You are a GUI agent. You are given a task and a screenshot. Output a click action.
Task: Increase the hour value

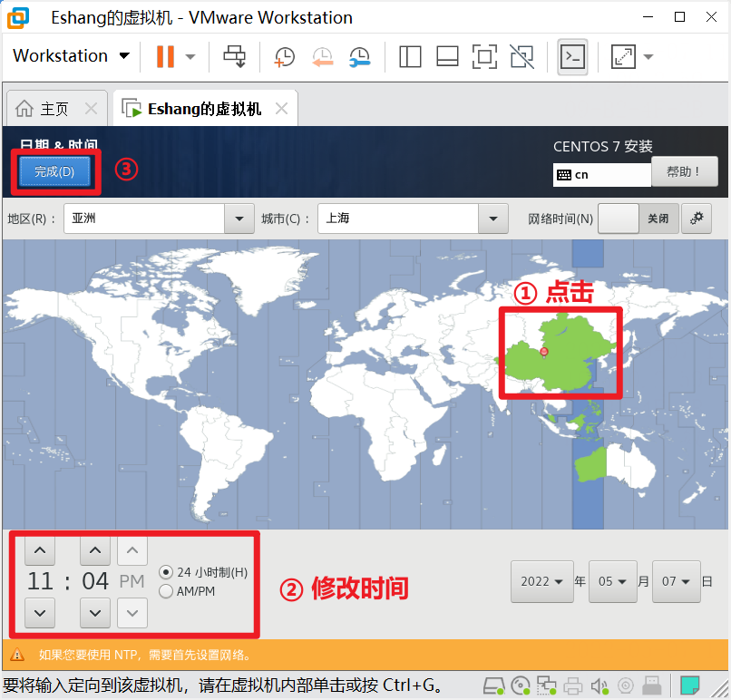40,550
